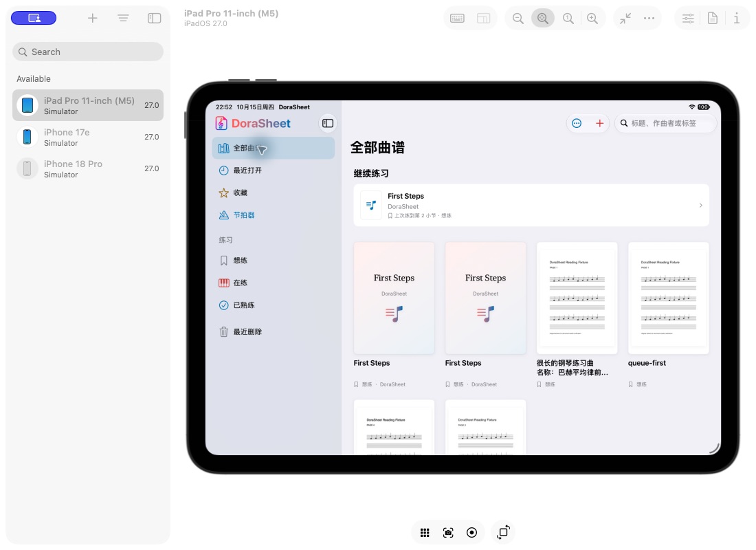Open the first First Steps score thumbnail
This screenshot has width=756, height=550.
point(394,298)
